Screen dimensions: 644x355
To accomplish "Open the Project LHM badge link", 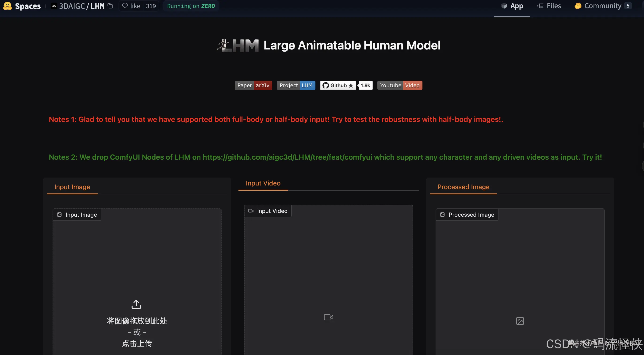I will [296, 85].
